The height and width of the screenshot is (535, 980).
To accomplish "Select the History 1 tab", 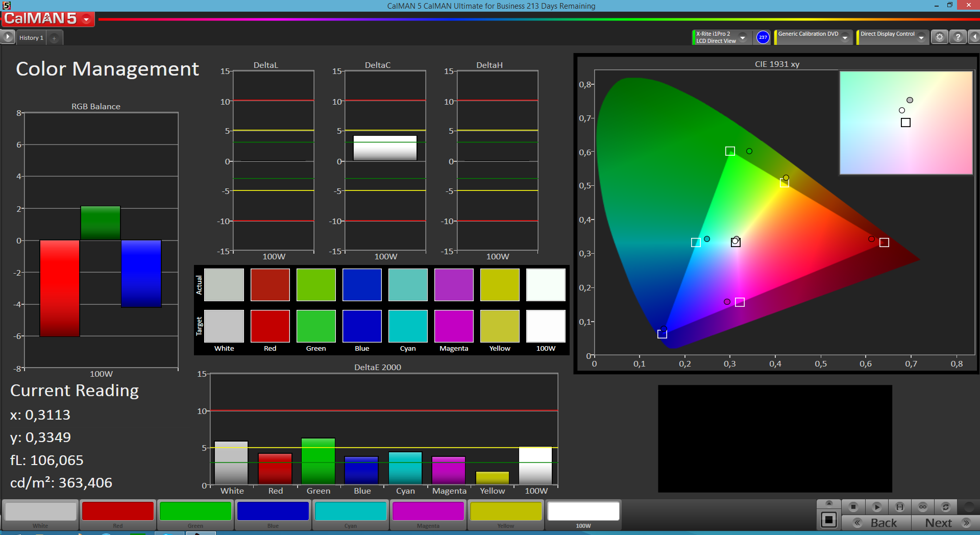I will click(31, 38).
